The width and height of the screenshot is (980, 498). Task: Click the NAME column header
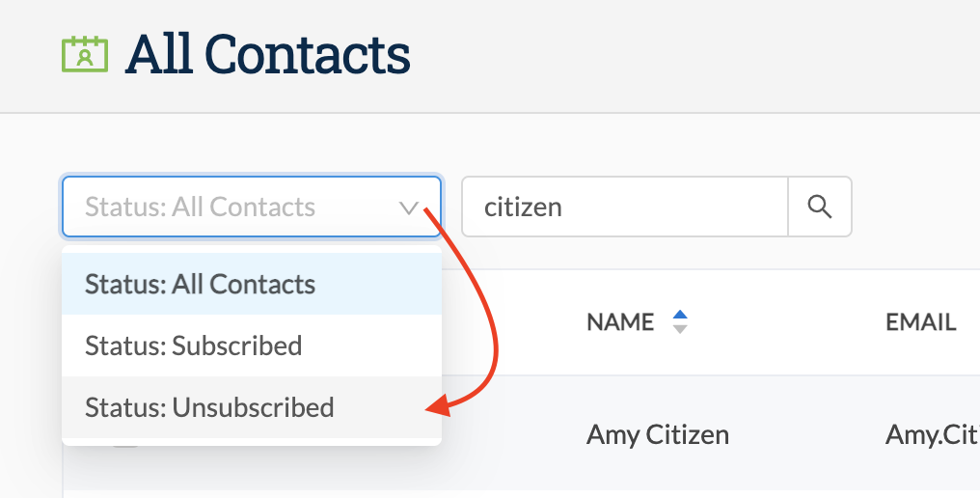click(620, 322)
